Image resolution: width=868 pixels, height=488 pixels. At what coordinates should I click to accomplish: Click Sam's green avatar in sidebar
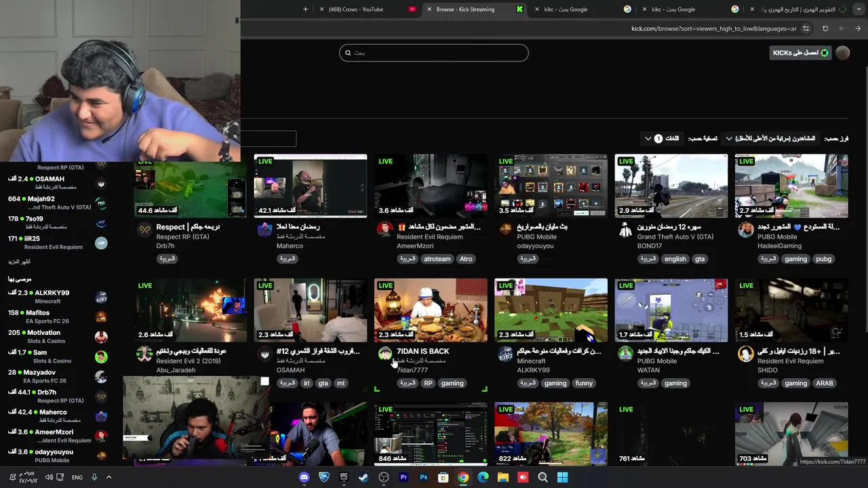(x=101, y=357)
